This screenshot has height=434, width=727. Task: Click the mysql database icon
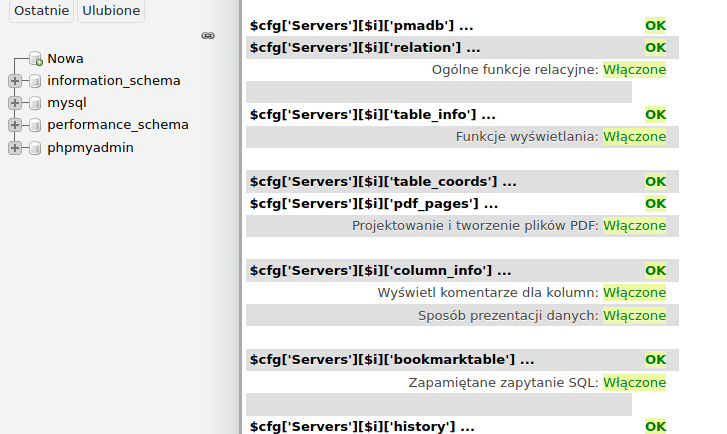(35, 103)
